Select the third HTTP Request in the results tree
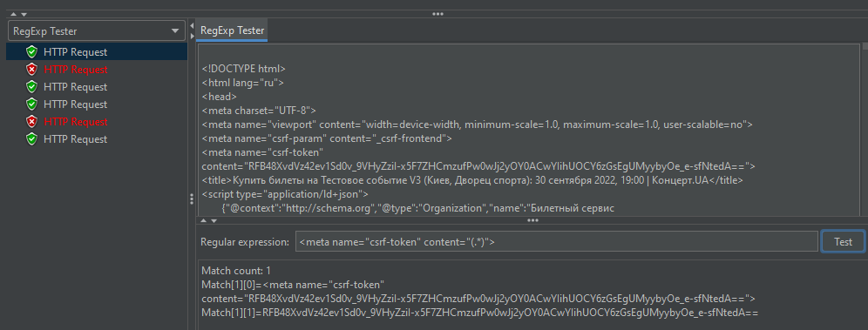 [75, 87]
